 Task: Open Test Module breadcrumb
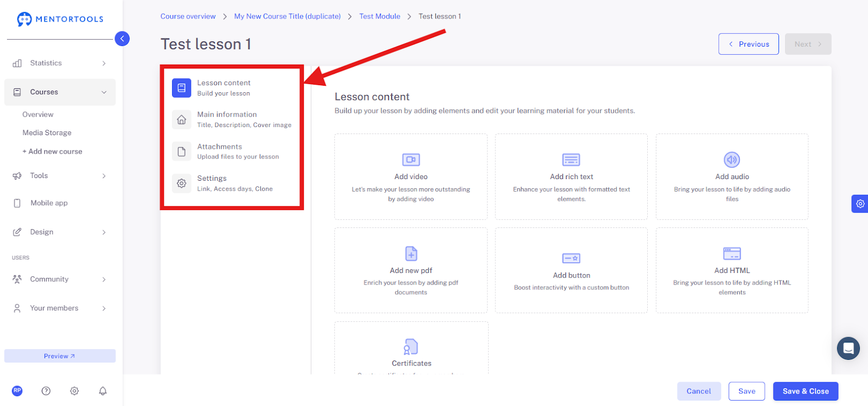coord(380,16)
